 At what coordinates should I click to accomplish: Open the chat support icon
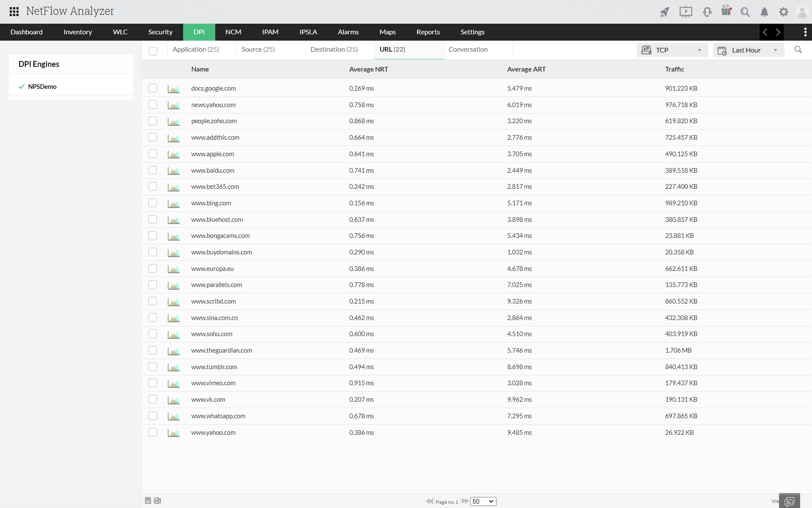pyautogui.click(x=789, y=502)
